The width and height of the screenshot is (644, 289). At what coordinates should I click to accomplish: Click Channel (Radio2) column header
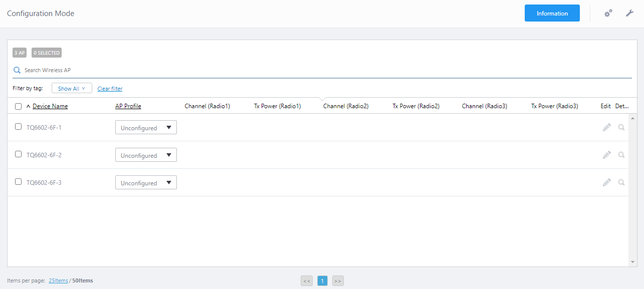pyautogui.click(x=346, y=106)
